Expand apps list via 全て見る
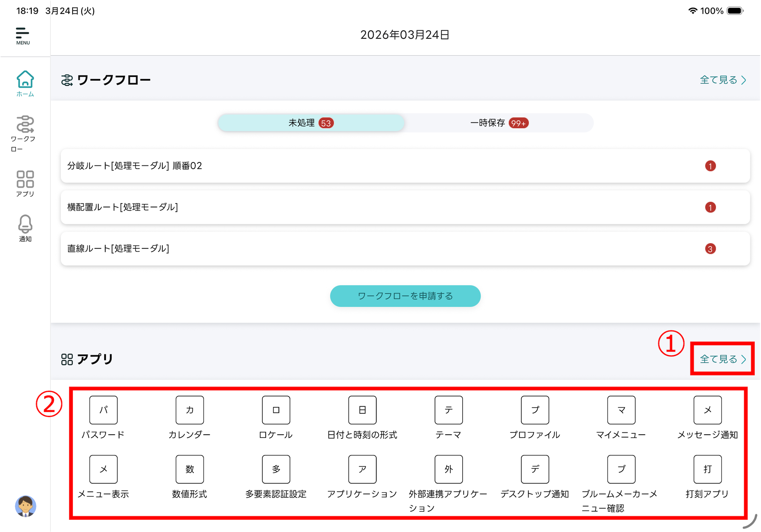This screenshot has height=532, width=761. tap(723, 359)
